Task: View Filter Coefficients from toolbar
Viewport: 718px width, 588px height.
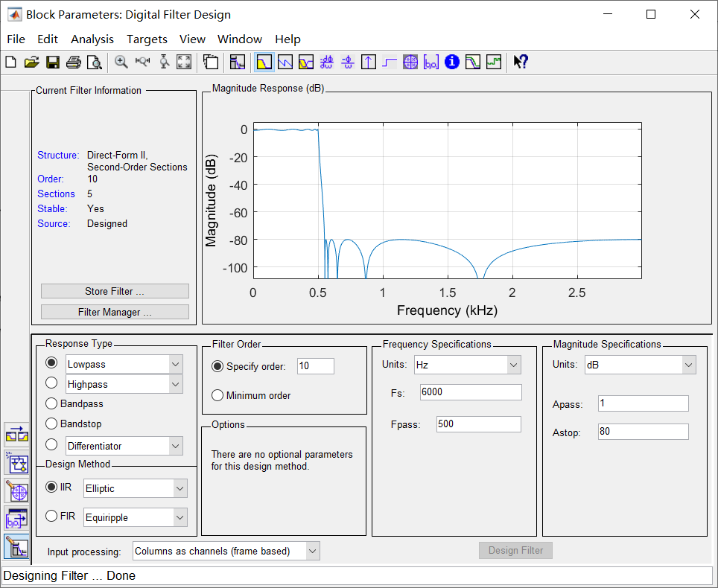Action: pyautogui.click(x=431, y=62)
